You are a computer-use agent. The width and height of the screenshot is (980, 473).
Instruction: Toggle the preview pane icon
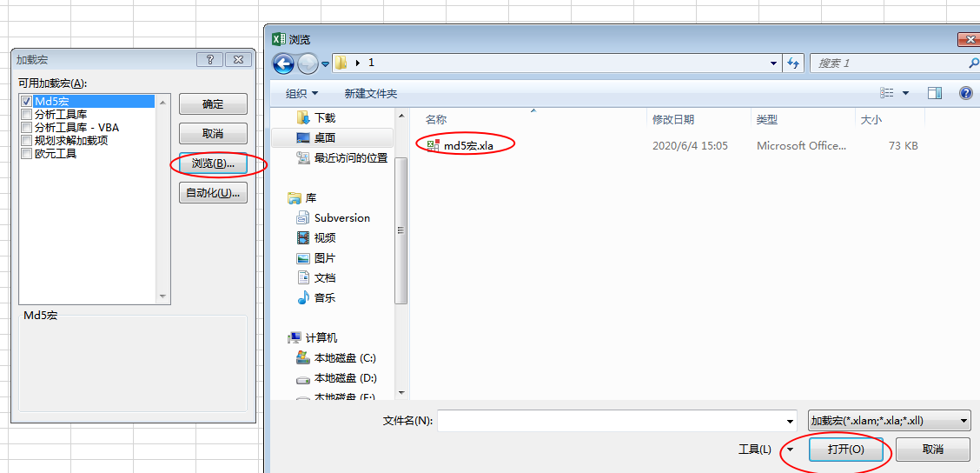click(935, 93)
